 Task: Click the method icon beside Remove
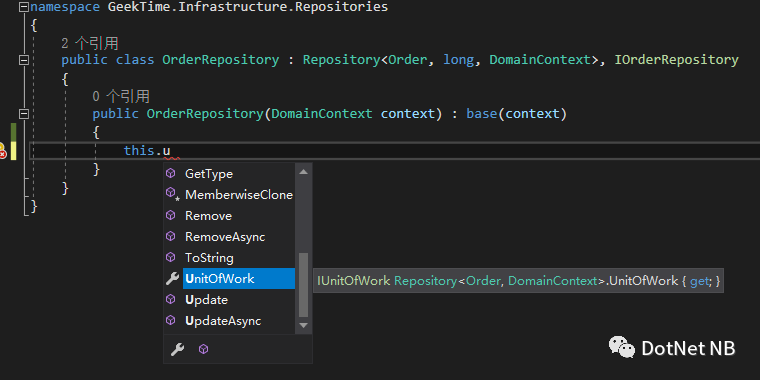pos(170,215)
